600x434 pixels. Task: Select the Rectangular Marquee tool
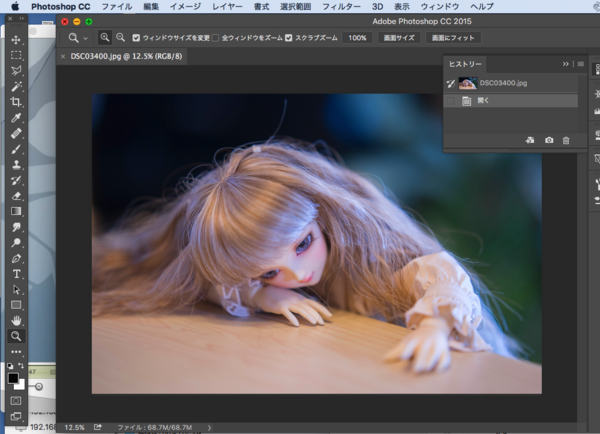pos(16,55)
